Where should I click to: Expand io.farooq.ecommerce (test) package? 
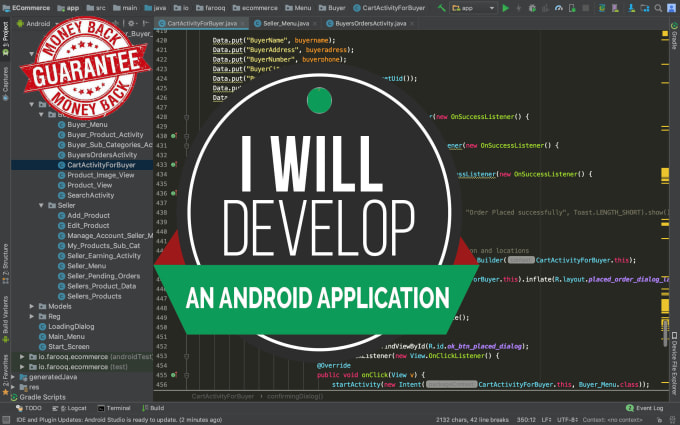(x=22, y=366)
